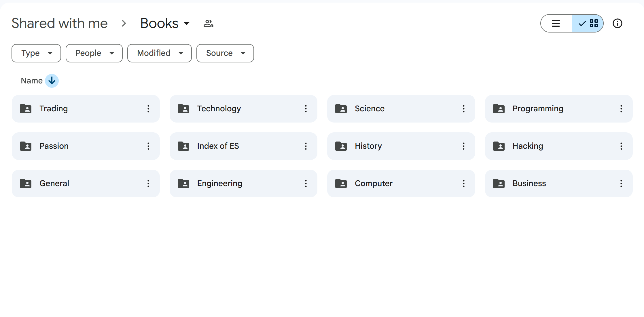Viewport: 644px width, 317px height.
Task: Open three-dot menu for Science folder
Action: [463, 109]
